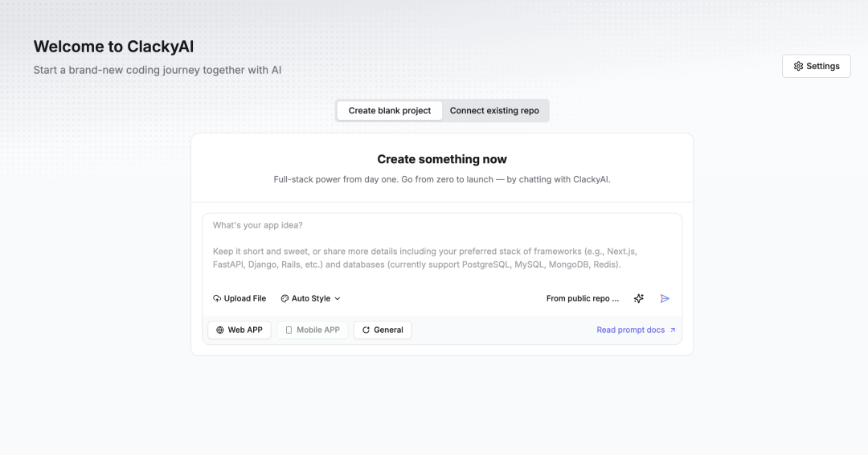Click the globe icon on Web APP

point(220,330)
